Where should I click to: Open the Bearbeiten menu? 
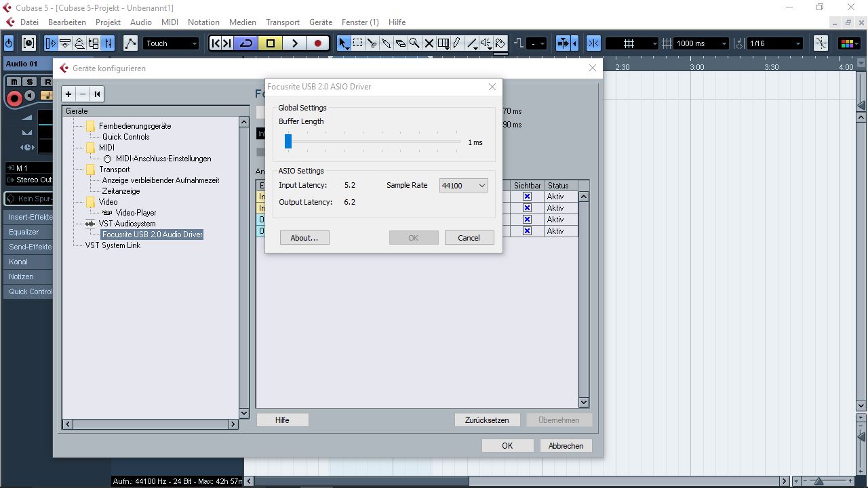tap(67, 22)
